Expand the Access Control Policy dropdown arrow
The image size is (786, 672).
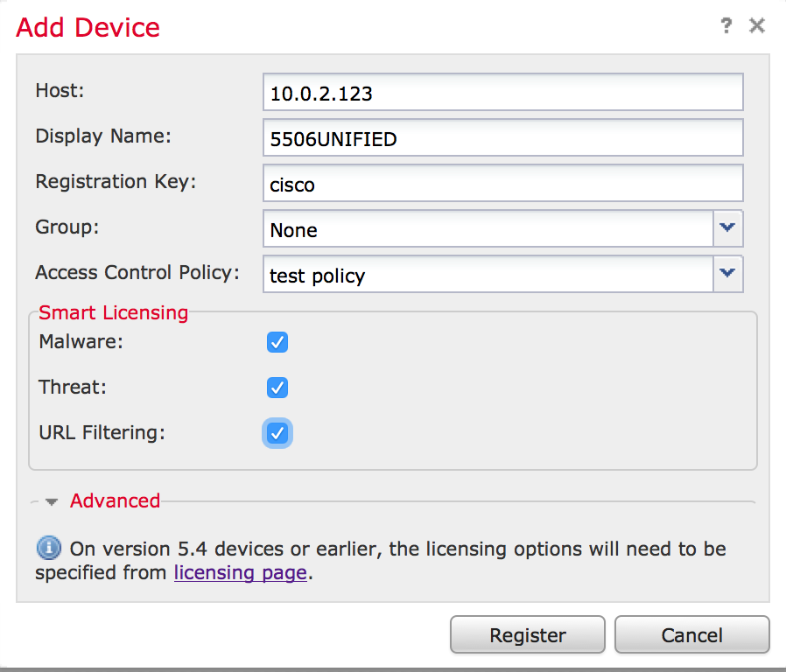726,274
